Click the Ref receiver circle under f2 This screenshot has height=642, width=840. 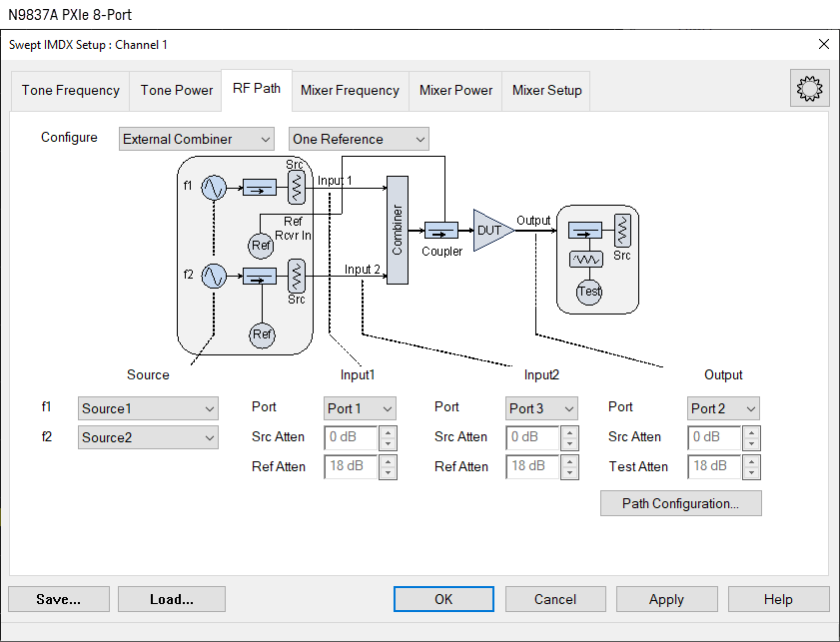coord(262,334)
